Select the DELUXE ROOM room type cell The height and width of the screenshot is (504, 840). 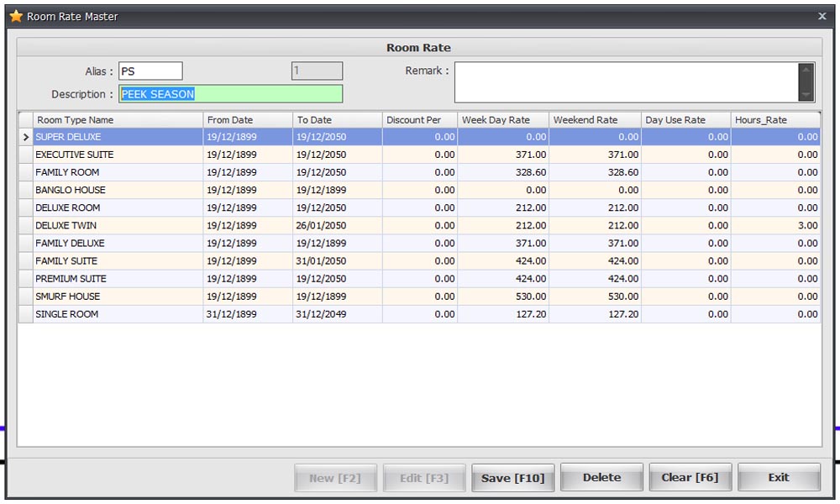[x=118, y=207]
